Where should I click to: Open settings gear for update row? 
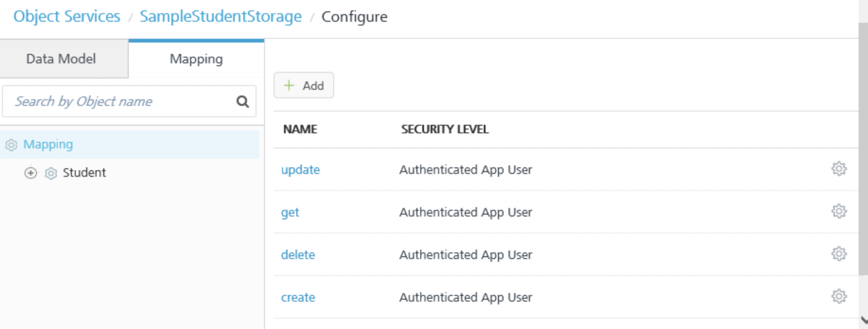[839, 169]
